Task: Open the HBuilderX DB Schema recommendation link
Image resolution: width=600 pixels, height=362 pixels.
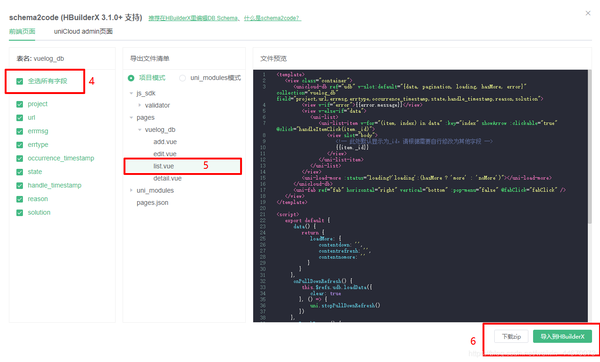Action: click(x=193, y=18)
